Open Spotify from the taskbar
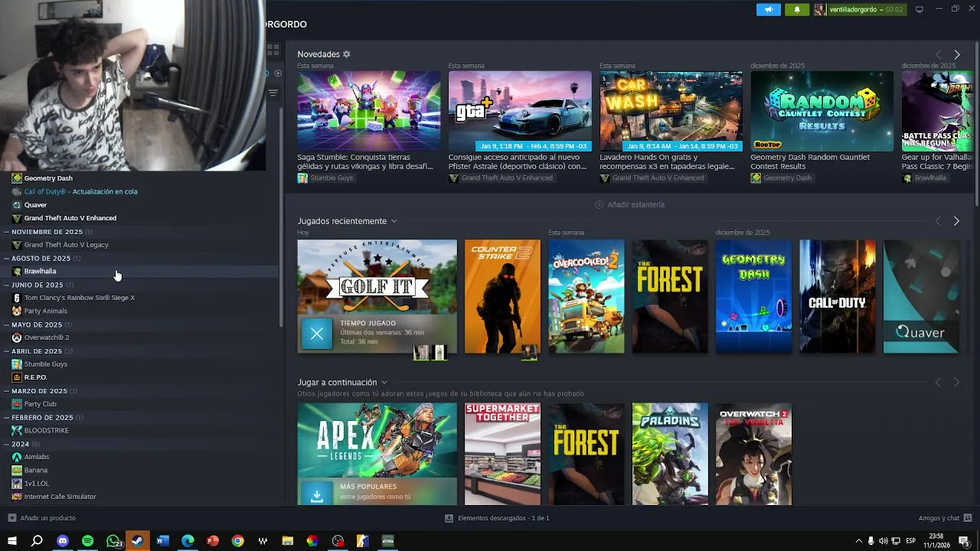Viewport: 980px width, 551px height. 88,541
